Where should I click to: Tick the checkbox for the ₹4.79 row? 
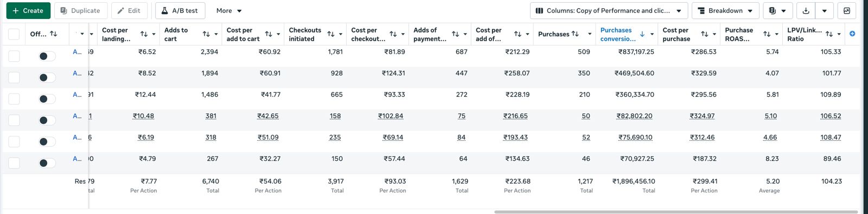tap(14, 163)
